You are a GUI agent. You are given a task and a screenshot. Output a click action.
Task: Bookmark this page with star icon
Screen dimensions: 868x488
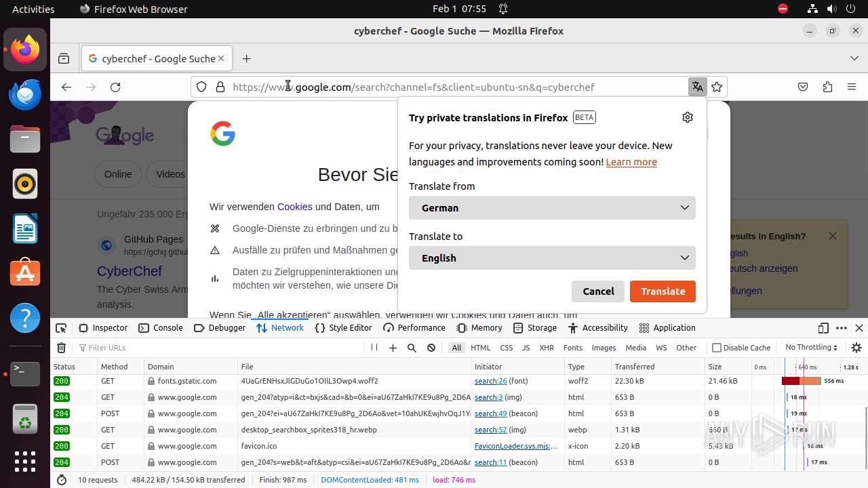point(717,87)
